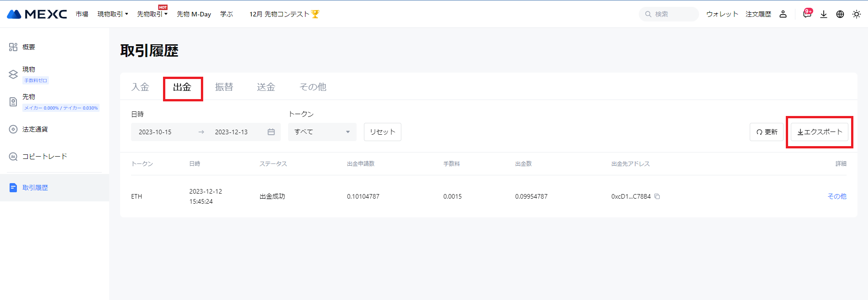Viewport: 868px width, 300px height.
Task: Click end date 2023-12-13 field
Action: click(231, 132)
